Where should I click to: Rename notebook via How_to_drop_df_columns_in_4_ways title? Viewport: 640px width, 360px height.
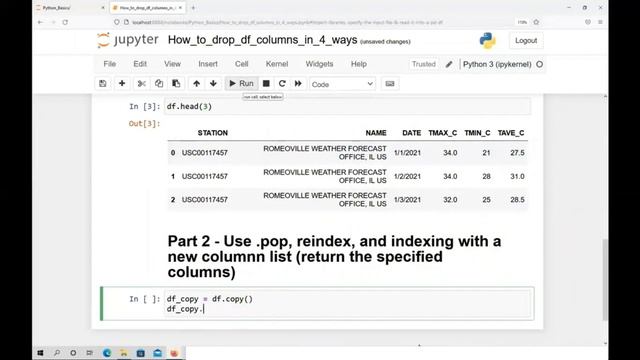[262, 40]
